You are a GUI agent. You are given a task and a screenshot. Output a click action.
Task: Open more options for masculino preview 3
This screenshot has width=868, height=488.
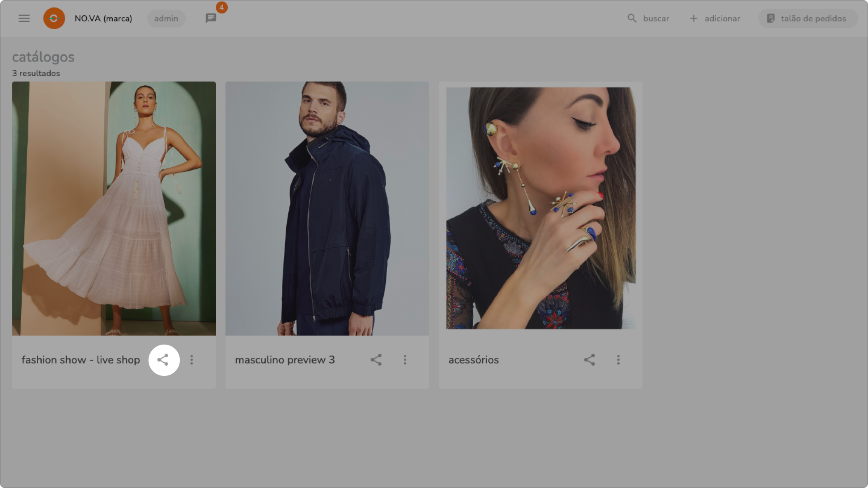[x=405, y=360]
